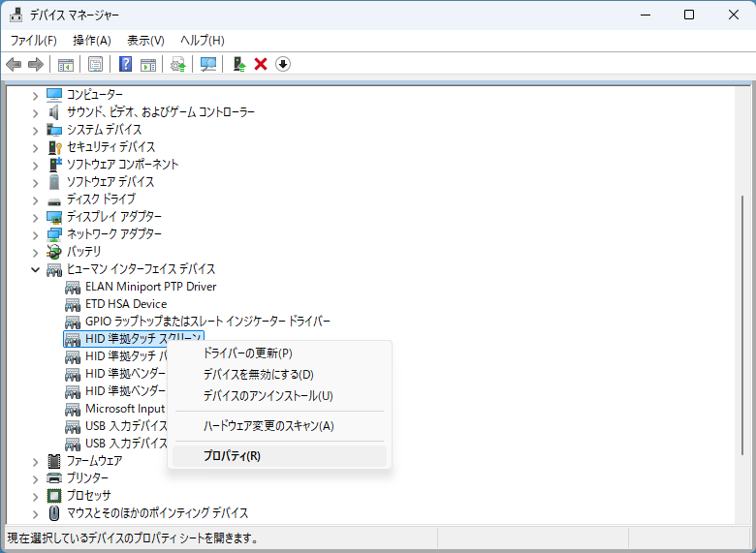Click the ファームウェア chip icon
This screenshot has width=756, height=553.
tap(54, 461)
